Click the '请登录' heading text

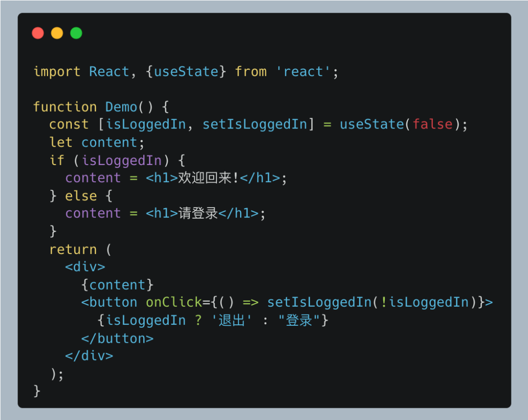tap(198, 213)
